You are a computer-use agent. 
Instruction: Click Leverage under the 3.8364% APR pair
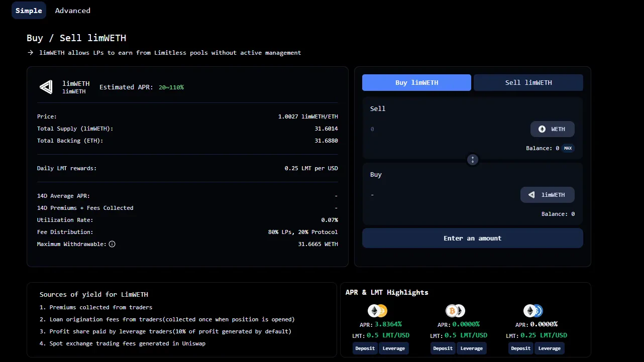394,348
